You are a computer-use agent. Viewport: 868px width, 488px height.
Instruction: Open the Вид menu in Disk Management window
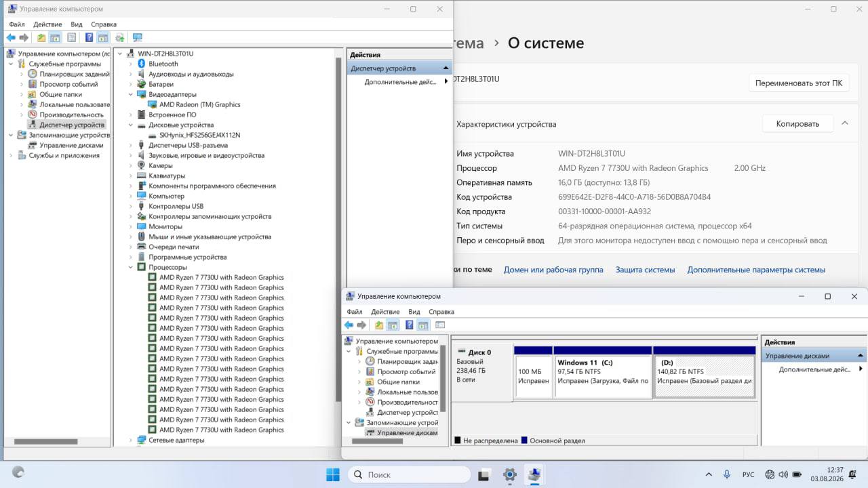point(414,312)
